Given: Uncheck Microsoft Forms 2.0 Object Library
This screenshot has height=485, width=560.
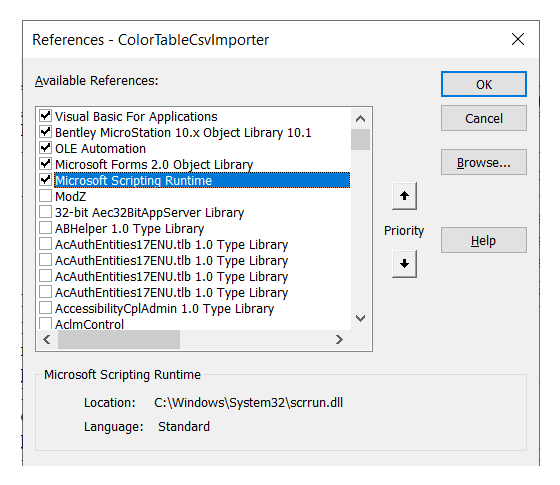Looking at the screenshot, I should [45, 164].
